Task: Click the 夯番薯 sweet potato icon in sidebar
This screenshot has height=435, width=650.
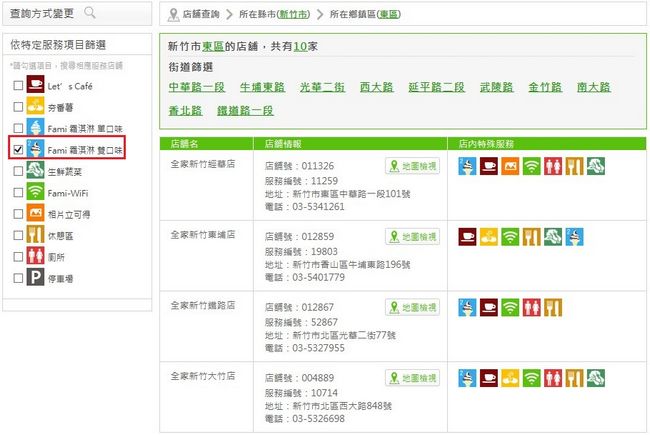Action: 35,105
